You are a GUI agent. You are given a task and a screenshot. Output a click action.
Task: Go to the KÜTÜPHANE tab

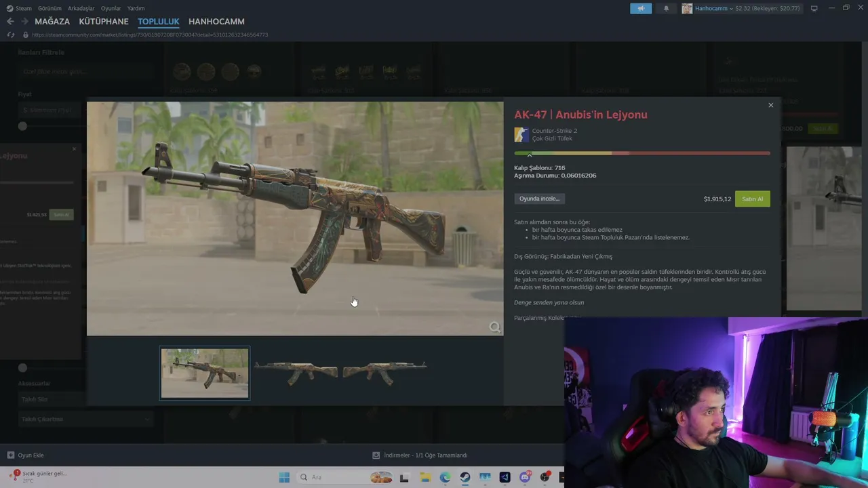[x=104, y=22]
